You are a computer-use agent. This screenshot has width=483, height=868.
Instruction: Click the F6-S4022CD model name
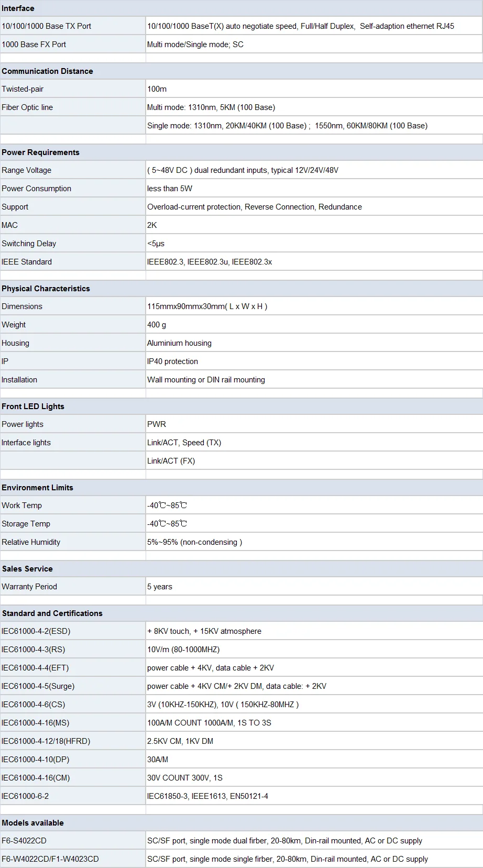click(x=24, y=841)
